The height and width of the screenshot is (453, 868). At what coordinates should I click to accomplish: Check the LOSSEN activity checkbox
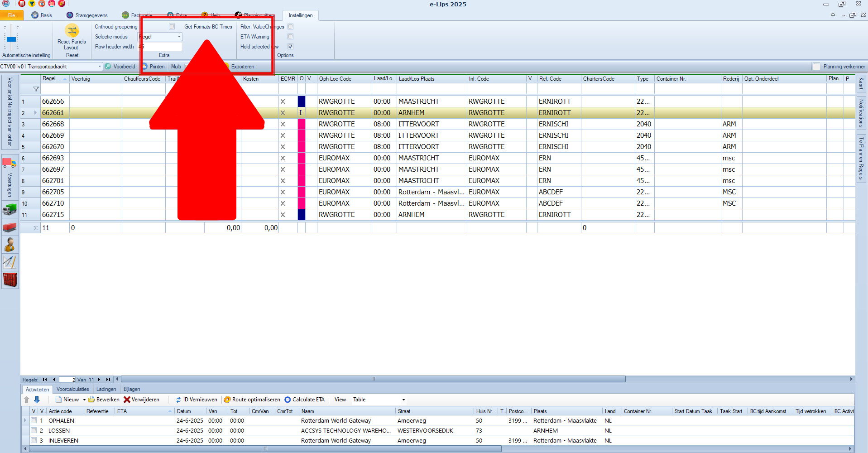[34, 430]
